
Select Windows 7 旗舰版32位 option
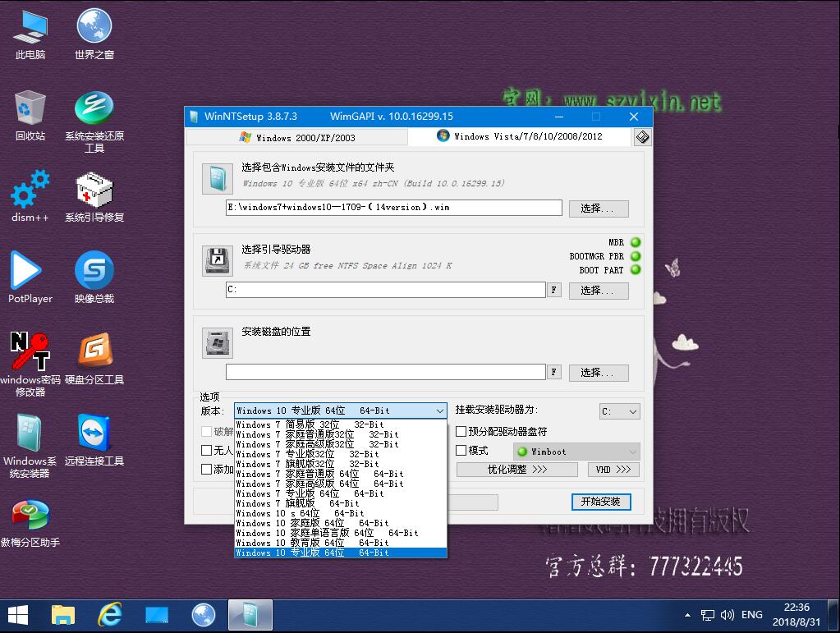coord(341,464)
